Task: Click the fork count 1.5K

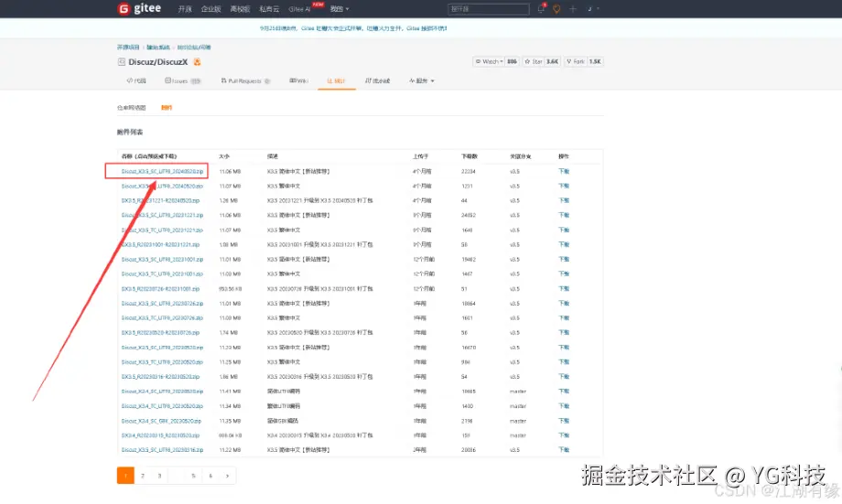Action: coord(595,61)
